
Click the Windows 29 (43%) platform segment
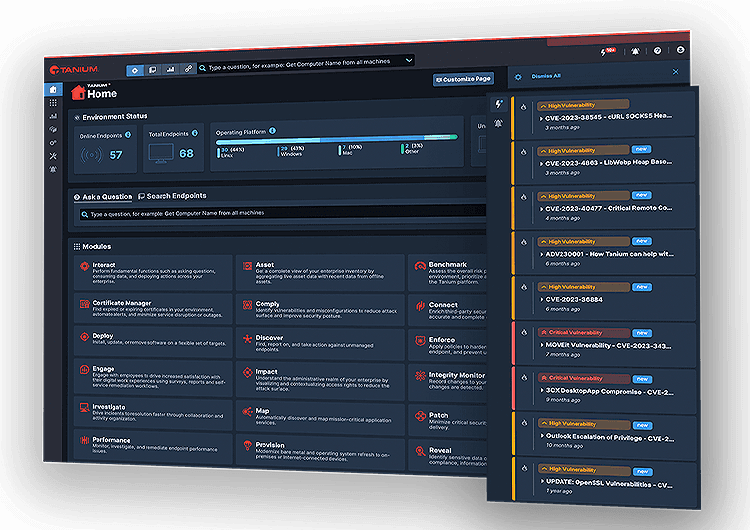click(x=291, y=151)
